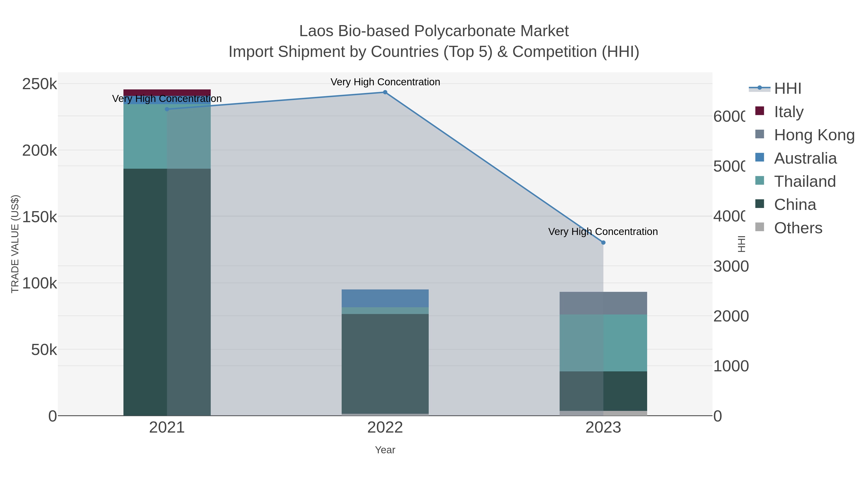Click the Australia segment of the 2022 bar
The height and width of the screenshot is (488, 868).
385,298
